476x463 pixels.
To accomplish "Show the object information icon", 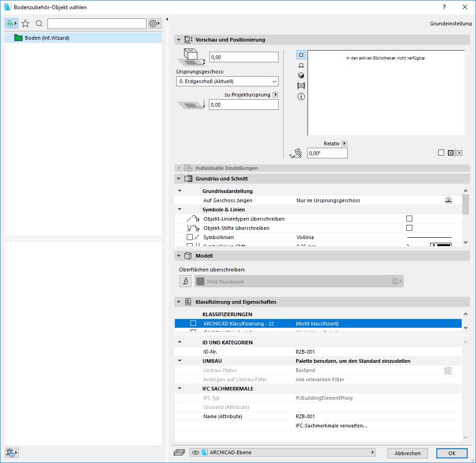I will [x=301, y=96].
